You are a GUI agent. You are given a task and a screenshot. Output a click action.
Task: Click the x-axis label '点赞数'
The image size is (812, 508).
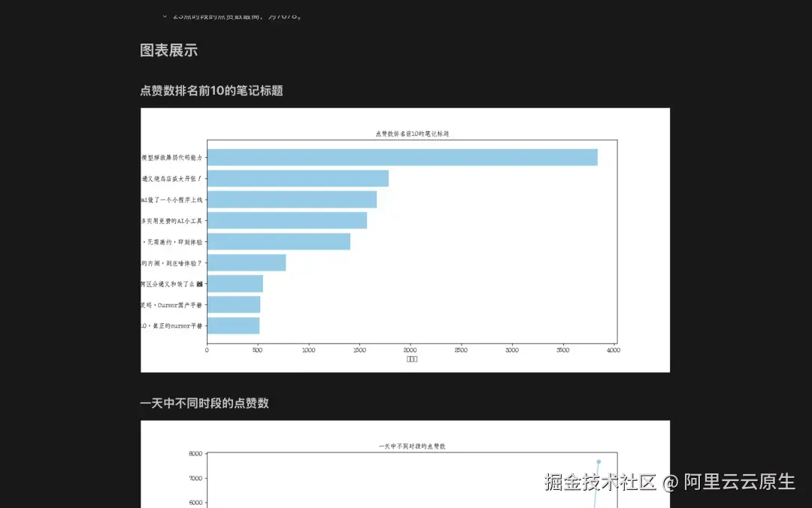pyautogui.click(x=411, y=358)
